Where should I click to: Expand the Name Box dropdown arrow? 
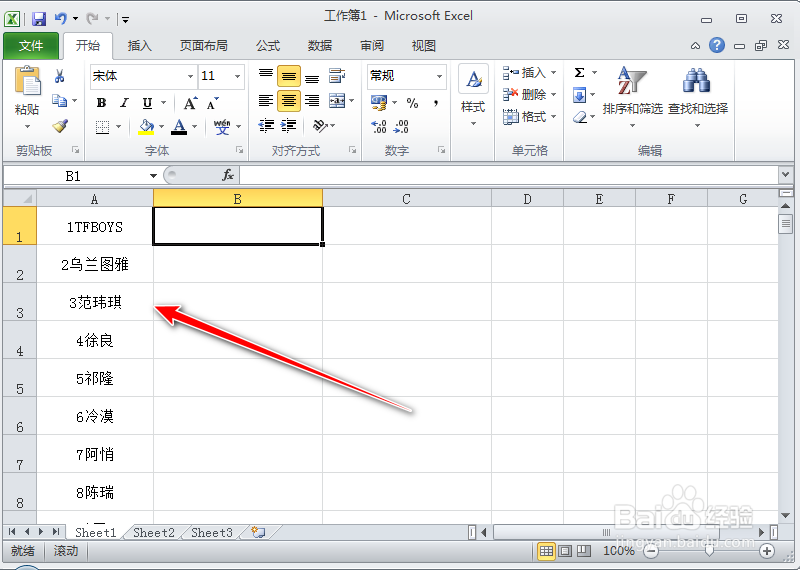click(x=153, y=176)
